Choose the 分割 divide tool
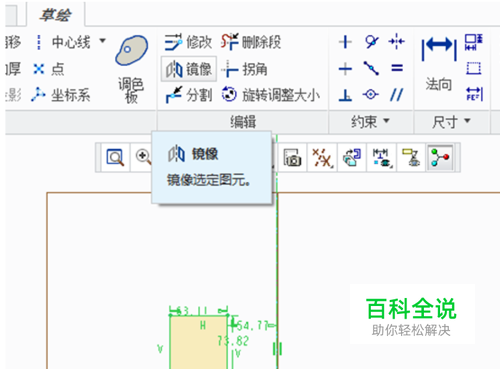500x369 pixels. (189, 95)
